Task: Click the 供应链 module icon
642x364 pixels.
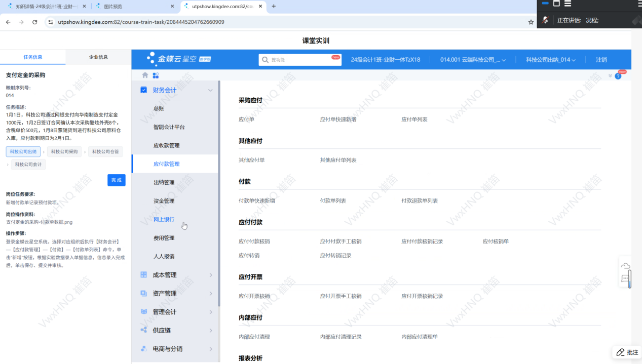Action: tap(144, 330)
